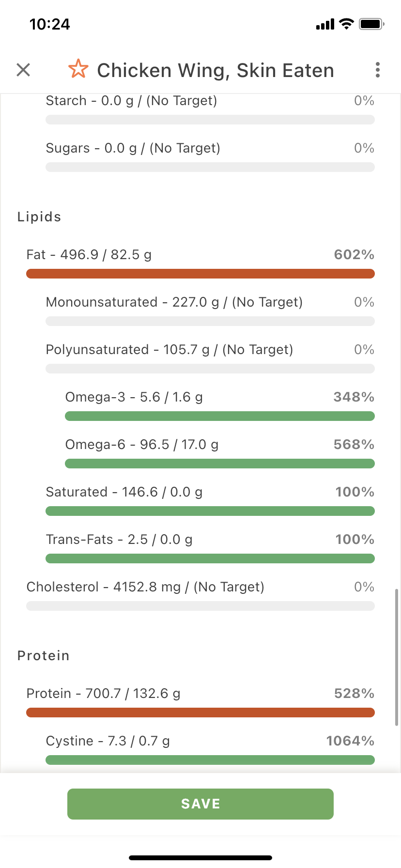Select the Cystine amino acid row
The image size is (401, 868).
point(210,750)
